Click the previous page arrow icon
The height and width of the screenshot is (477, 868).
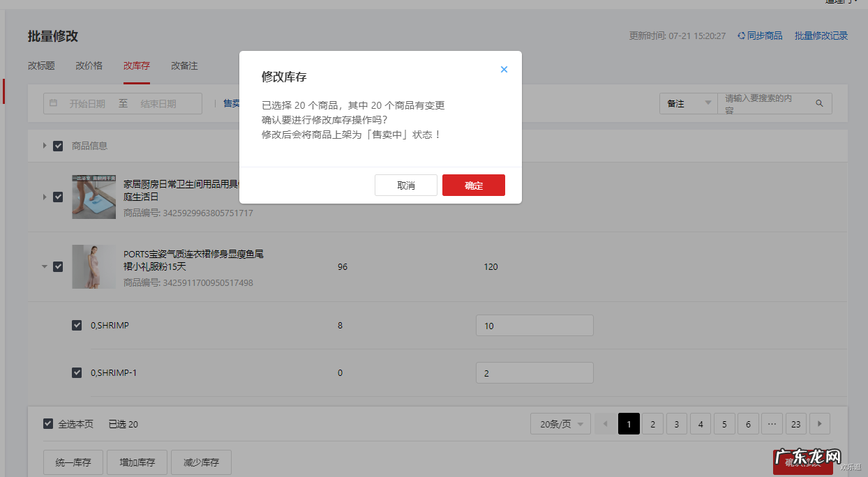point(604,423)
